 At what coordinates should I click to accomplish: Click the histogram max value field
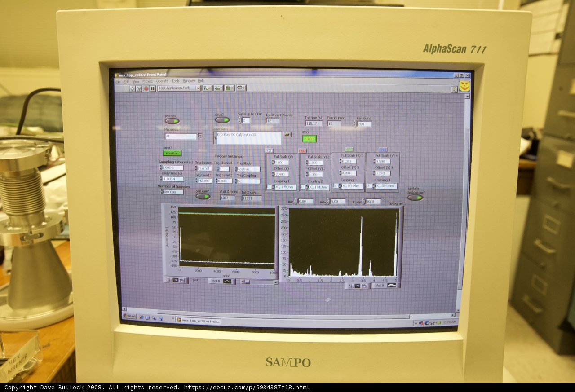click(338, 201)
